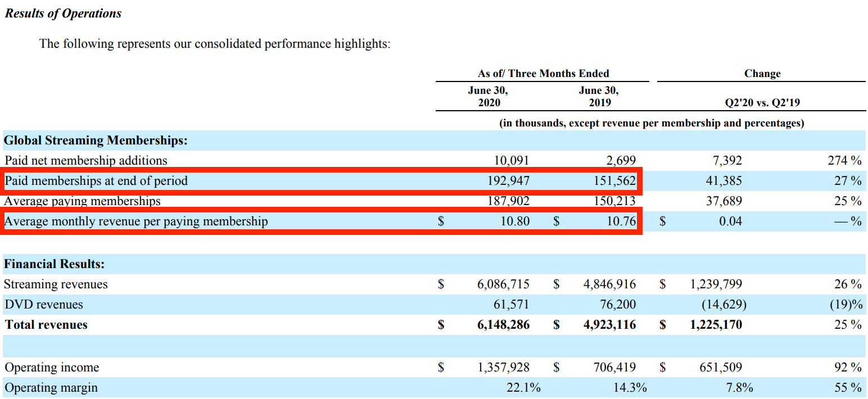
Task: Click the 55 % operating margin change
Action: pyautogui.click(x=848, y=388)
